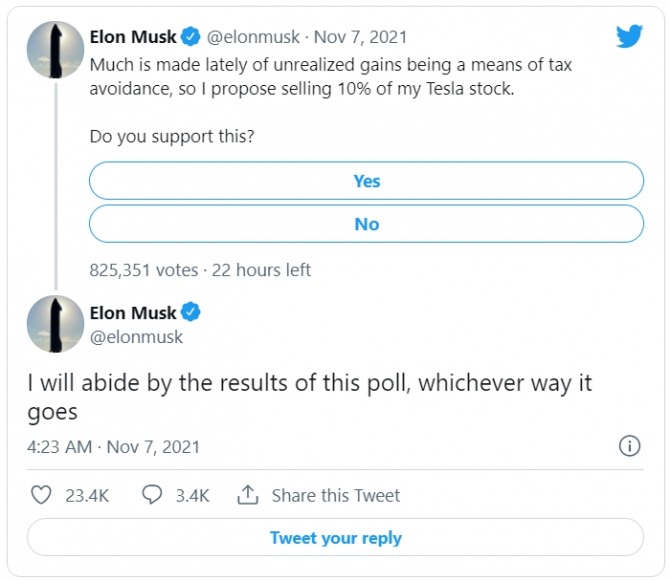
Task: Open Elon Musk avatar in poll tweet
Action: click(53, 50)
